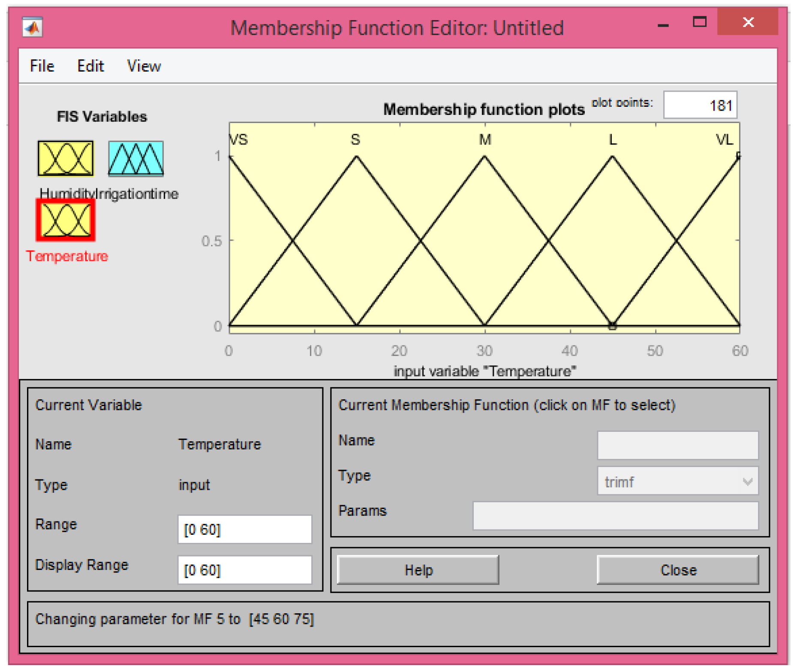Viewport: 797px width, 672px height.
Task: Click the Temperature variable icon
Action: tap(66, 220)
